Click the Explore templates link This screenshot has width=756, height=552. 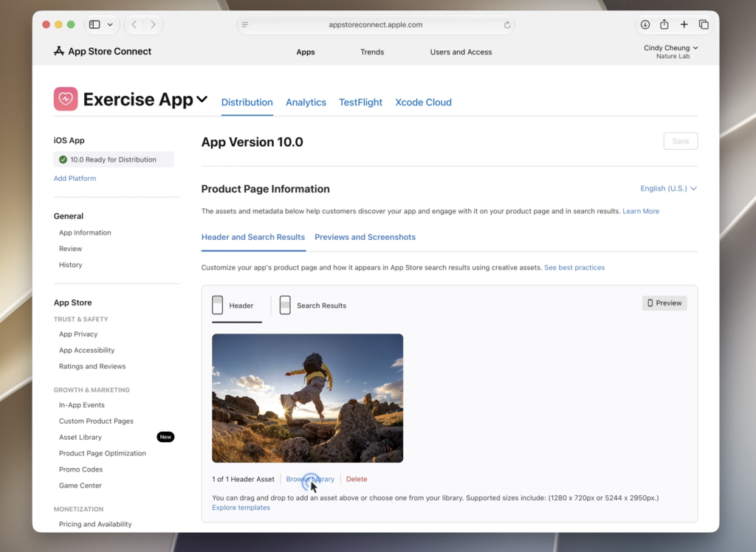[x=241, y=508]
